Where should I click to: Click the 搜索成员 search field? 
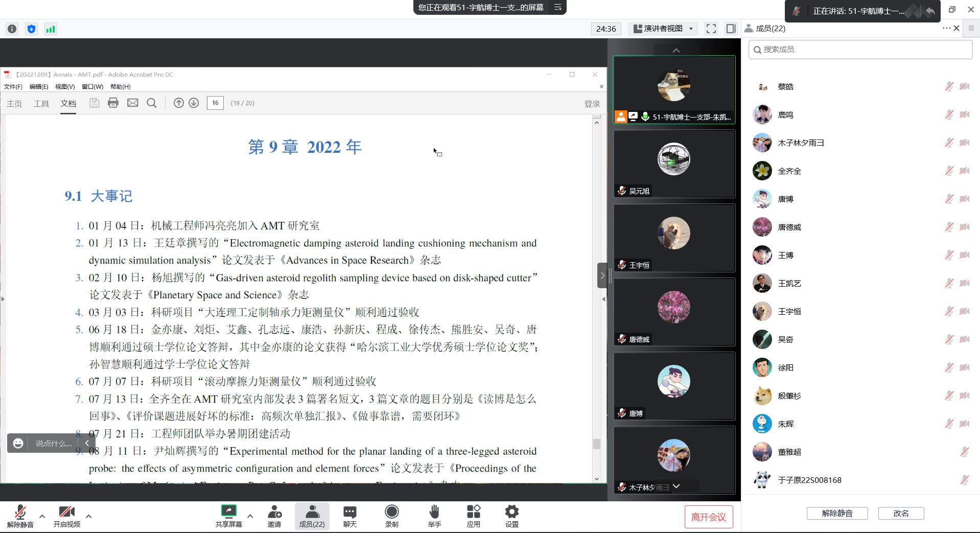860,50
